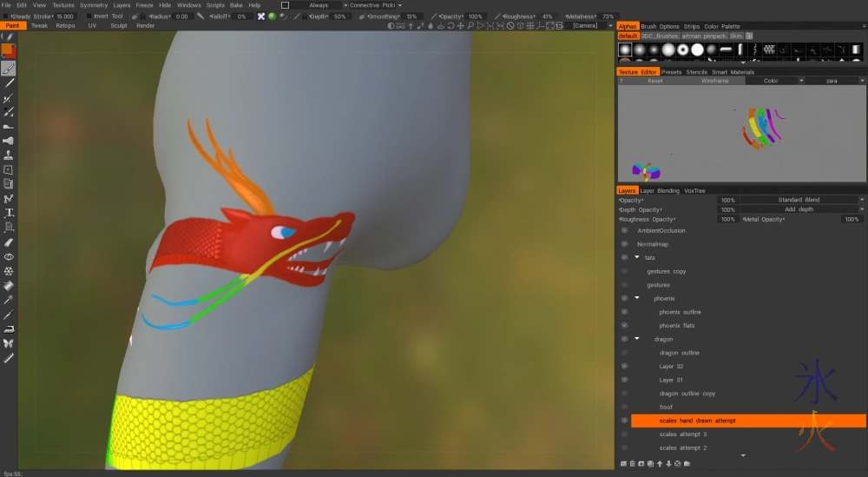Hide the Layer 32 layer

click(624, 367)
